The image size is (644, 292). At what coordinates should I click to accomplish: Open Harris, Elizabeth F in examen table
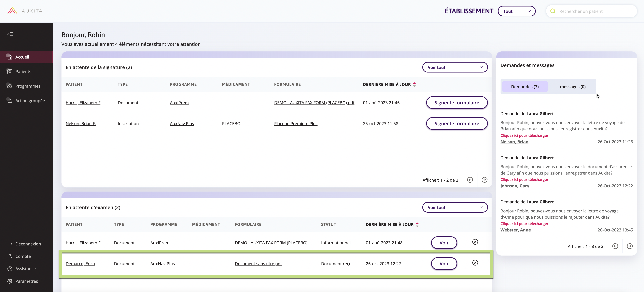pyautogui.click(x=83, y=243)
